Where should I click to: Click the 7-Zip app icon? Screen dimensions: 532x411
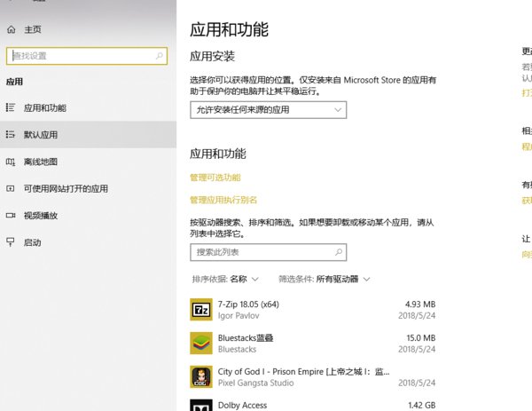(201, 310)
